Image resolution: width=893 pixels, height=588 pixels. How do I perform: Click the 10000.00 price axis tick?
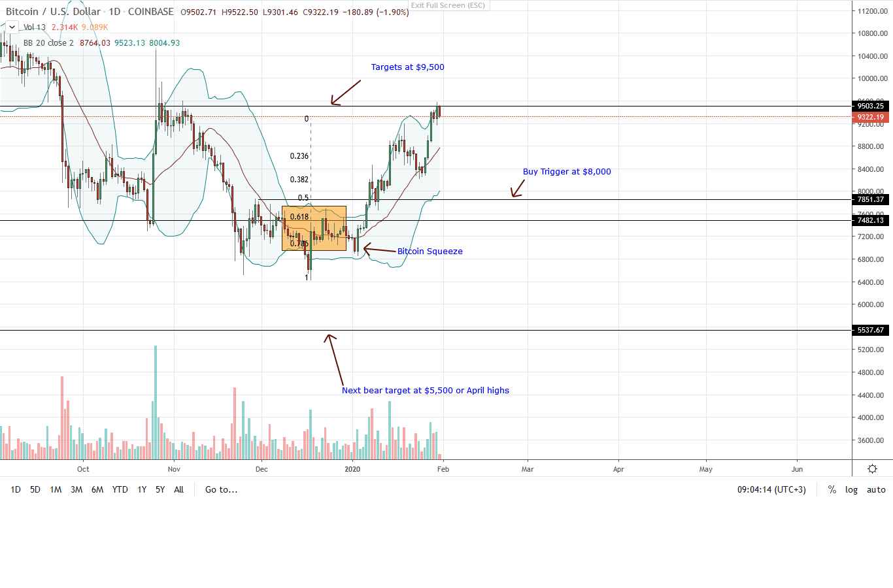click(873, 78)
